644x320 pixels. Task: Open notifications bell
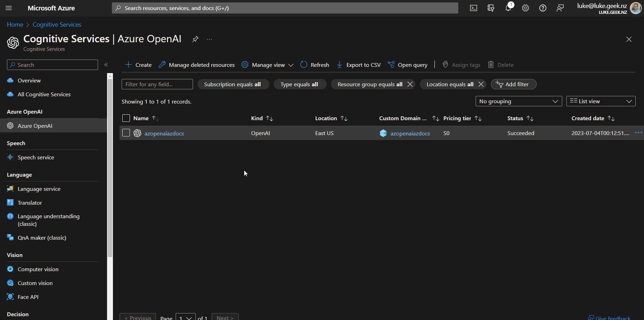[508, 8]
